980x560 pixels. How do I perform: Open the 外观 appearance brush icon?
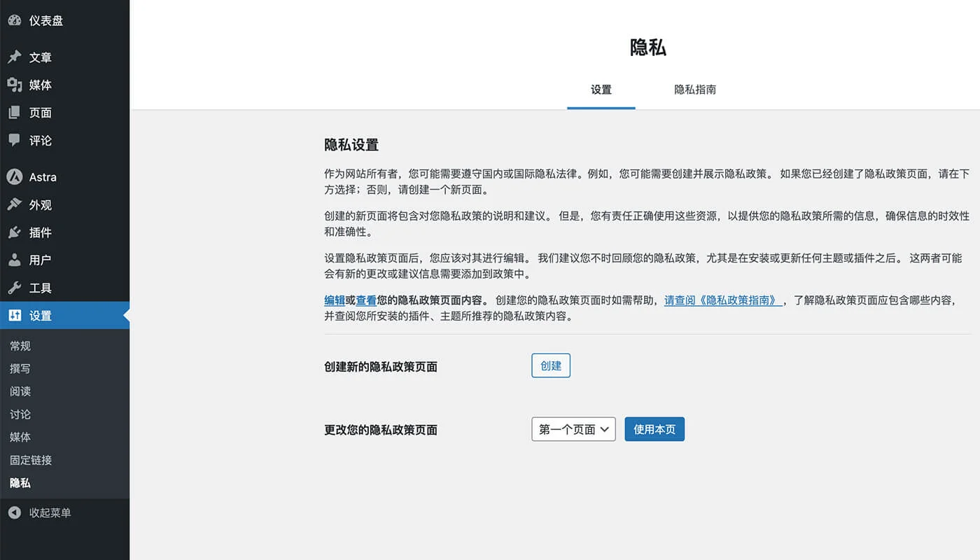pyautogui.click(x=15, y=204)
